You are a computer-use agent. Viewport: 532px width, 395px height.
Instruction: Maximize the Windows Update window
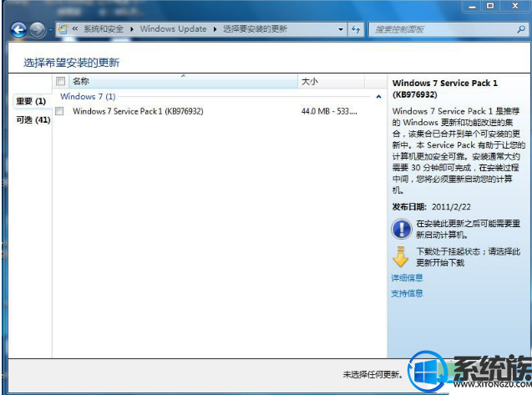point(490,6)
